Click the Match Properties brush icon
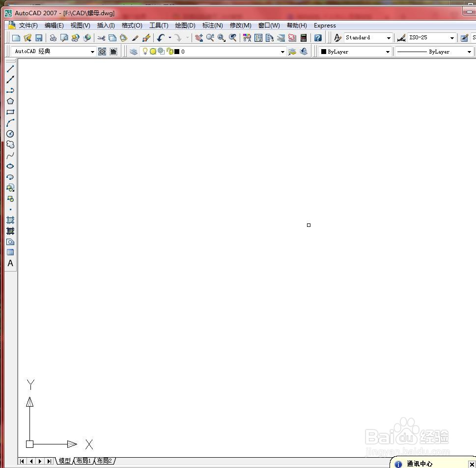The width and height of the screenshot is (476, 468). (x=135, y=38)
